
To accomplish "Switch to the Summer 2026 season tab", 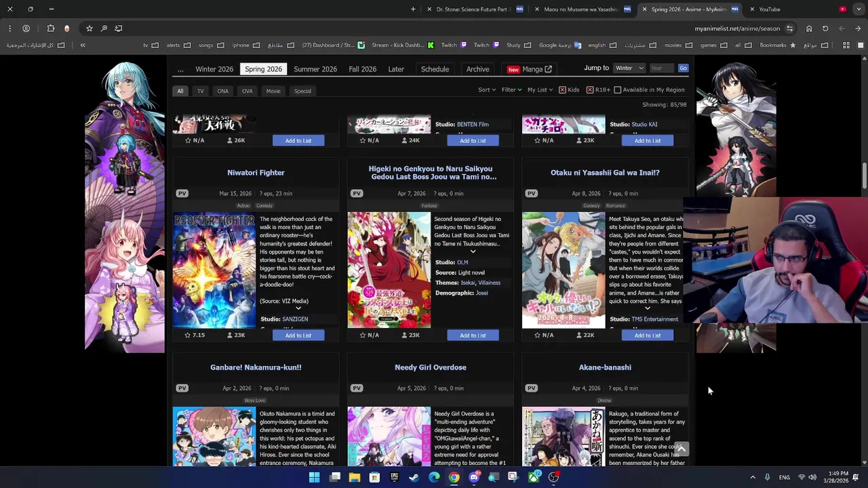I will click(315, 69).
